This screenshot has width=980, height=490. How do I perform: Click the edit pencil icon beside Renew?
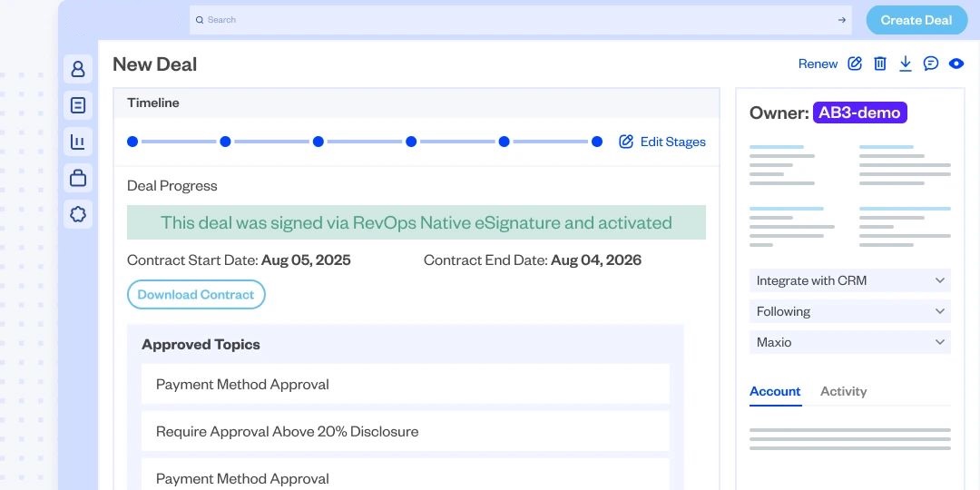[855, 64]
